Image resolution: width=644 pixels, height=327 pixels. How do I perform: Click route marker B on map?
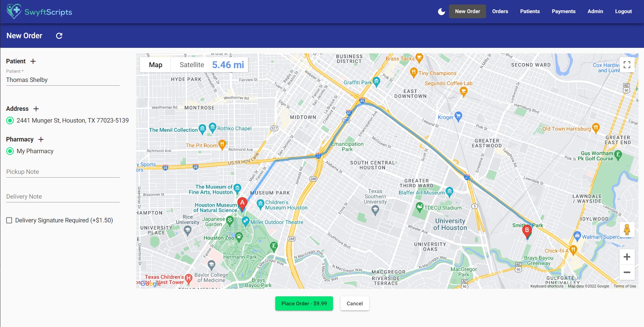(527, 232)
